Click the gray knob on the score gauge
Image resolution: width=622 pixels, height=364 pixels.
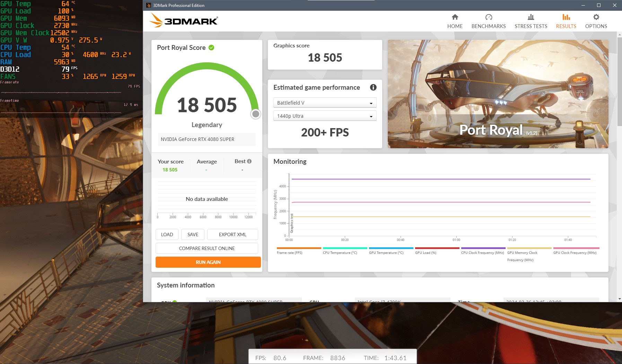point(256,114)
